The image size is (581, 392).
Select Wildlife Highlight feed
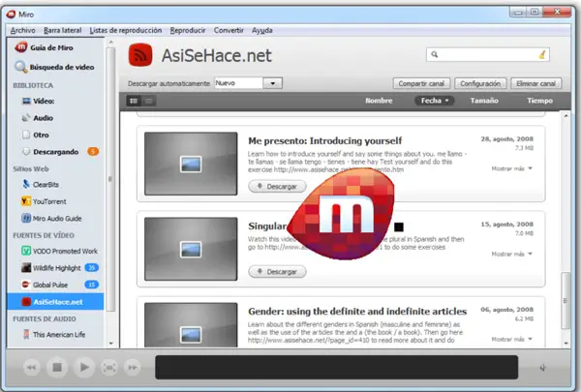pos(51,268)
